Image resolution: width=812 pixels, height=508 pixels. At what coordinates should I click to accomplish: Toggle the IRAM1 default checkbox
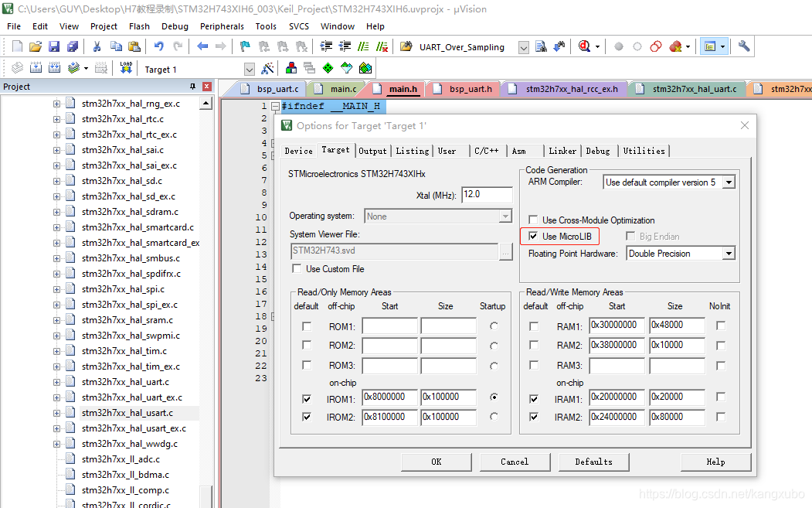[534, 399]
